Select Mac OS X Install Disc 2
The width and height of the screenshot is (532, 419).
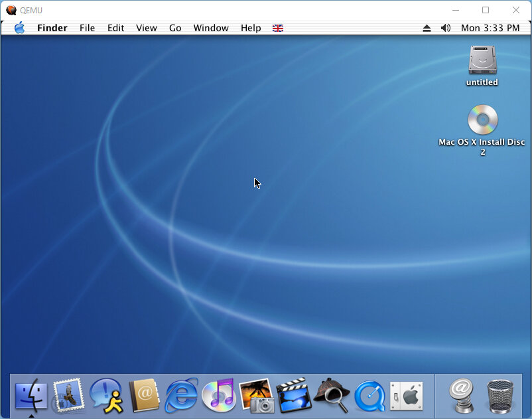coord(482,121)
